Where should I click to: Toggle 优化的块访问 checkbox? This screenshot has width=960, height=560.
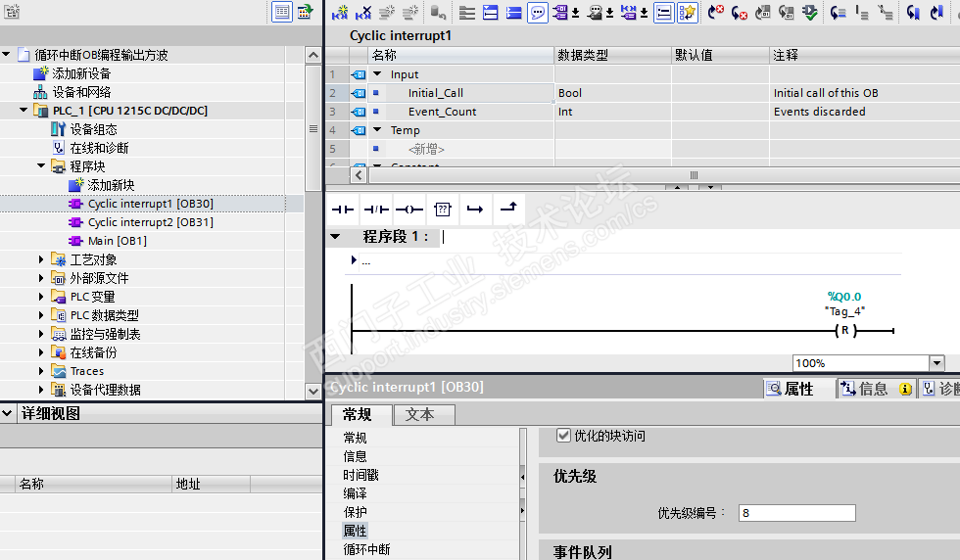coord(563,436)
